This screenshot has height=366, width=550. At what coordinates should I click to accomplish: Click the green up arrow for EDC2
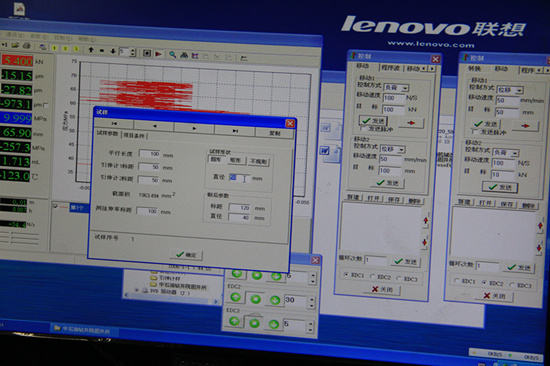pyautogui.click(x=235, y=298)
